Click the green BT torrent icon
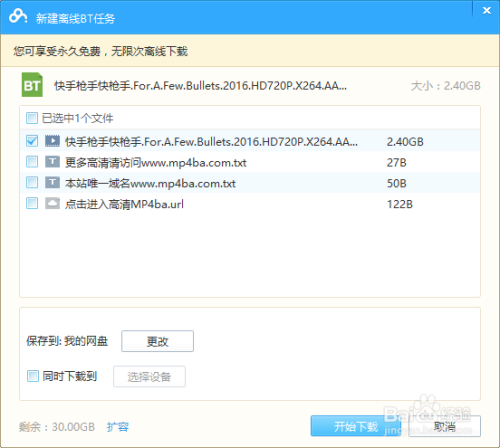The height and width of the screenshot is (448, 500). pyautogui.click(x=32, y=85)
